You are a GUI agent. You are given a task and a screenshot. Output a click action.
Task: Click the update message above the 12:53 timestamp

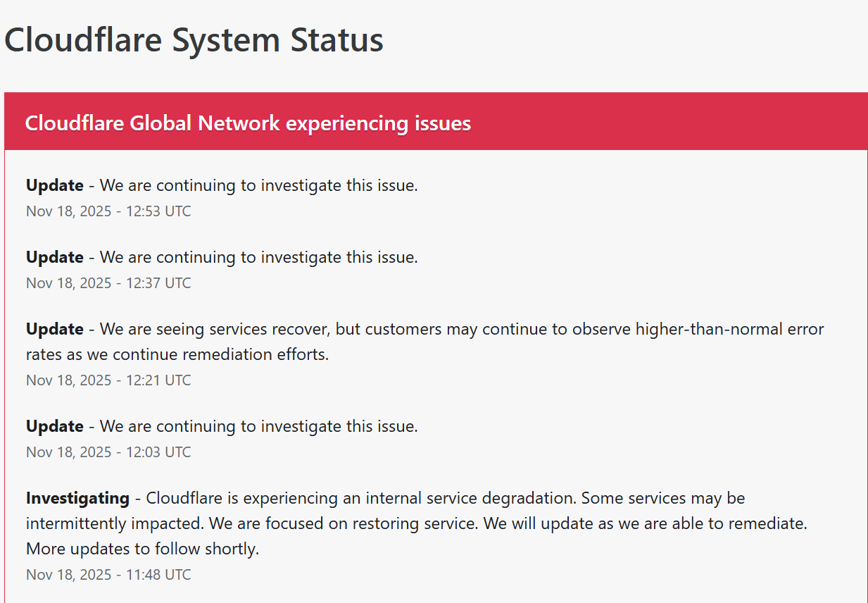[x=258, y=185]
